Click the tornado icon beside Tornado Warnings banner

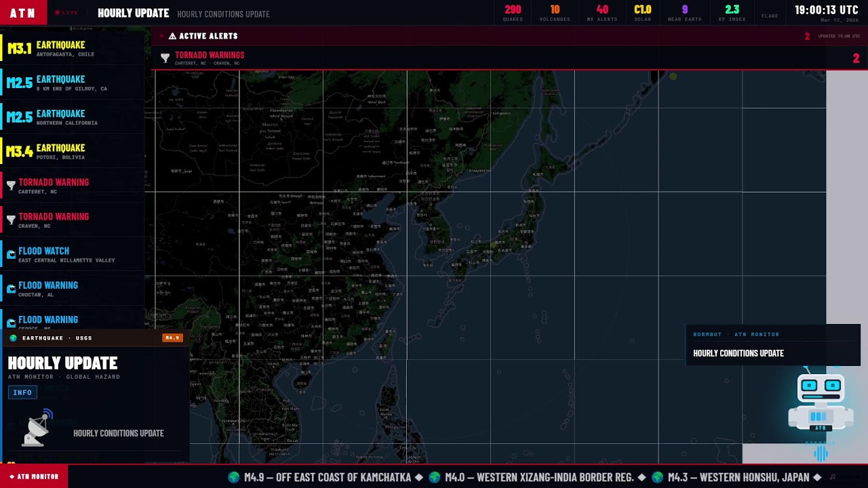tap(165, 58)
